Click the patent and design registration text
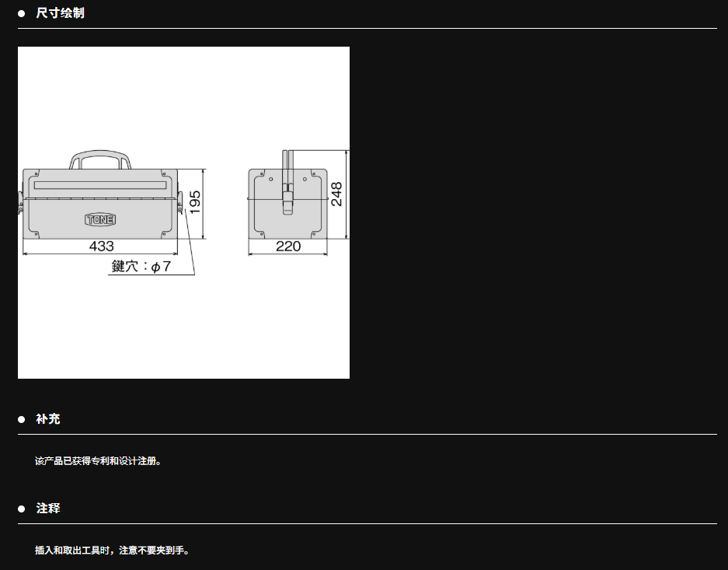728x570 pixels. (x=99, y=461)
